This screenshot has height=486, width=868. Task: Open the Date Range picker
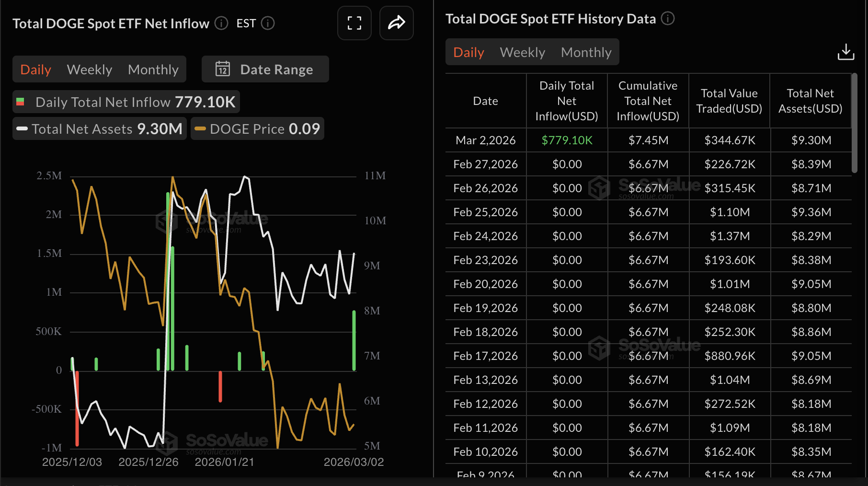point(265,69)
